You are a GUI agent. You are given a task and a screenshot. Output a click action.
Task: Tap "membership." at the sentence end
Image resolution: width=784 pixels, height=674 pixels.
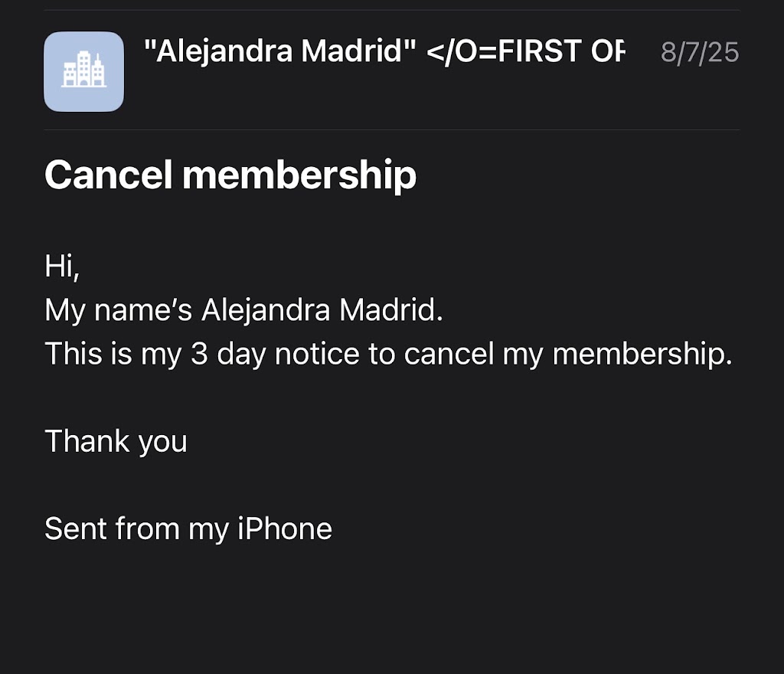pyautogui.click(x=642, y=354)
